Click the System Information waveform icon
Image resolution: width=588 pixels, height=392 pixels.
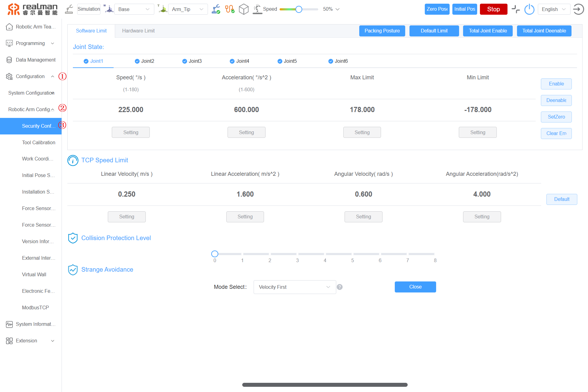click(9, 324)
